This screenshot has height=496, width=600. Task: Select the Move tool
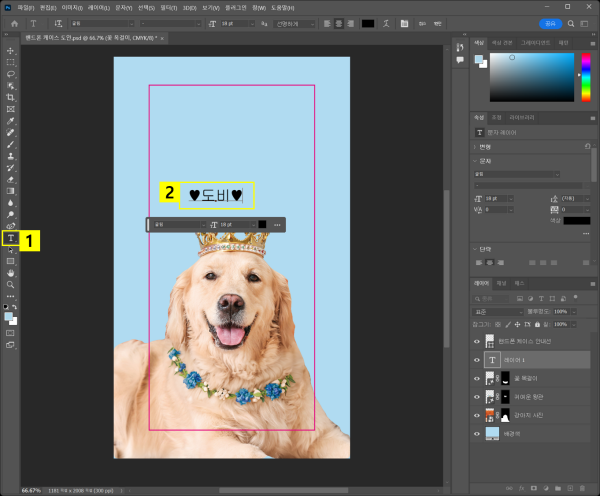[x=11, y=50]
